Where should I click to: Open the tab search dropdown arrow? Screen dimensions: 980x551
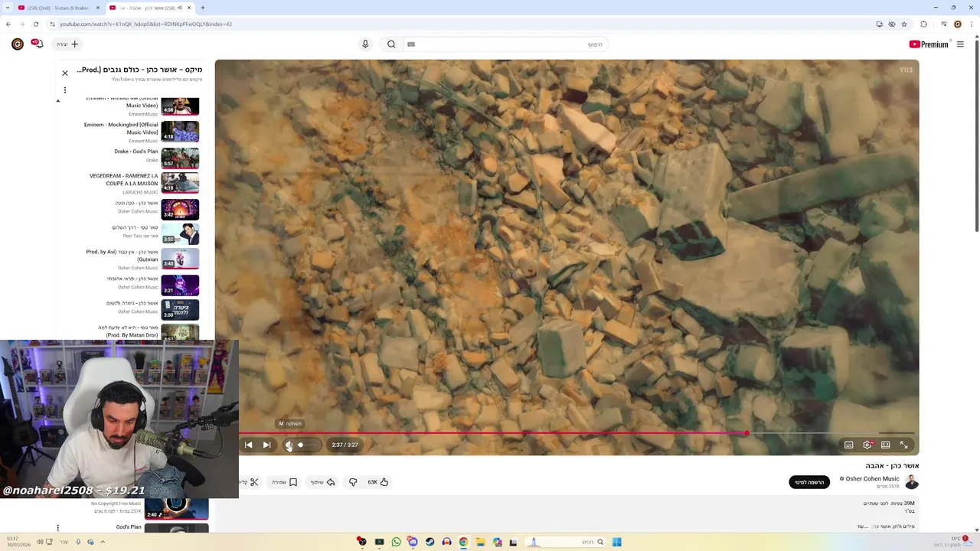click(7, 8)
